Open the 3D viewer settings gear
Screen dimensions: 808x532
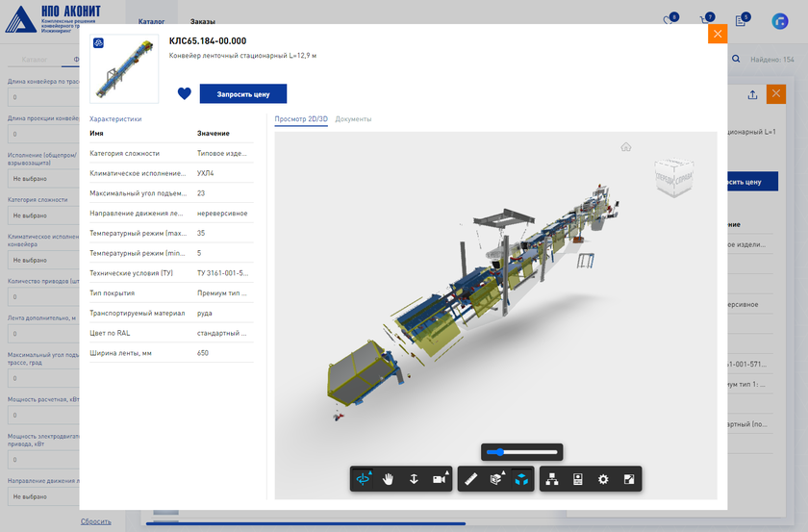pos(603,479)
